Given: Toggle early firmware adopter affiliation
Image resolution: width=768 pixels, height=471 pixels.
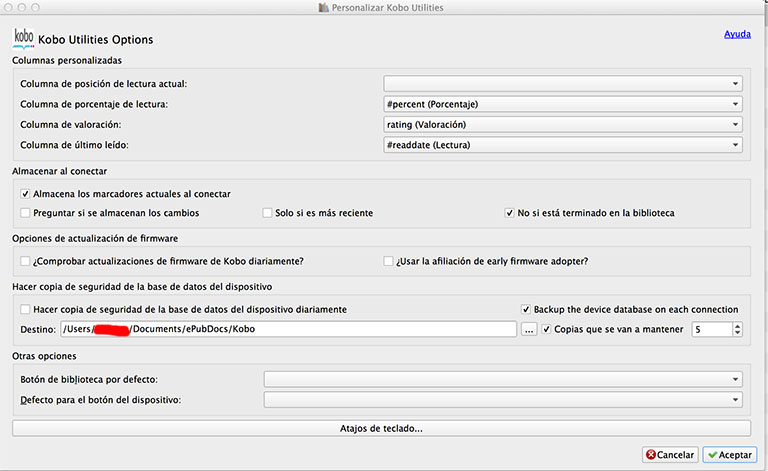Looking at the screenshot, I should coord(388,261).
